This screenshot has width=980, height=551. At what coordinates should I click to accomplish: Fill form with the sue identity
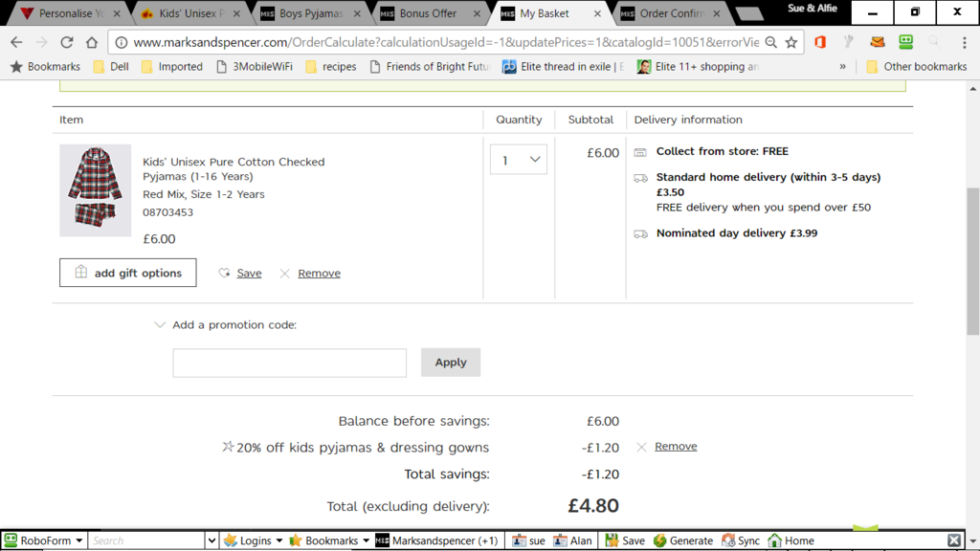click(528, 540)
